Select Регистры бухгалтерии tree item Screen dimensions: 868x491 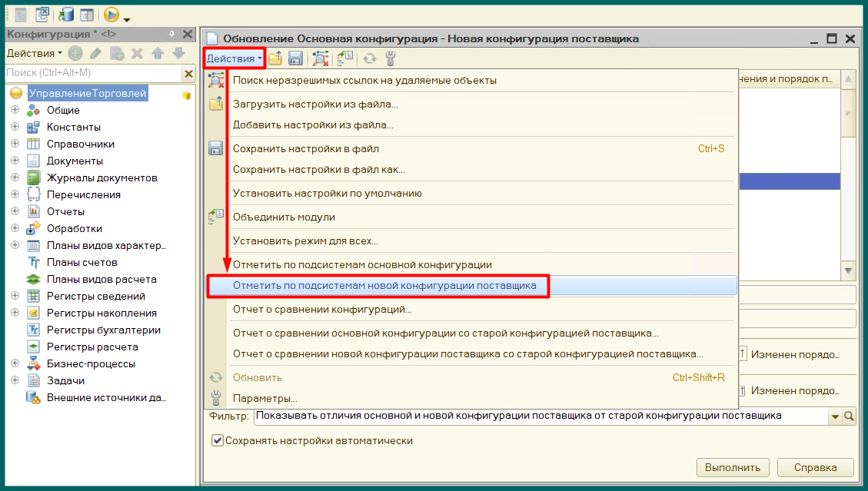point(104,330)
